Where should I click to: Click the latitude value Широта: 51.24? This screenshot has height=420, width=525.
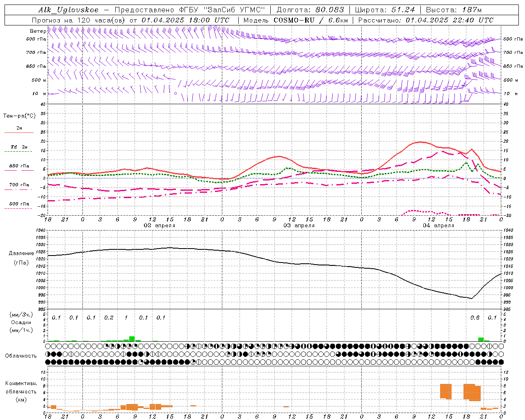385,10
